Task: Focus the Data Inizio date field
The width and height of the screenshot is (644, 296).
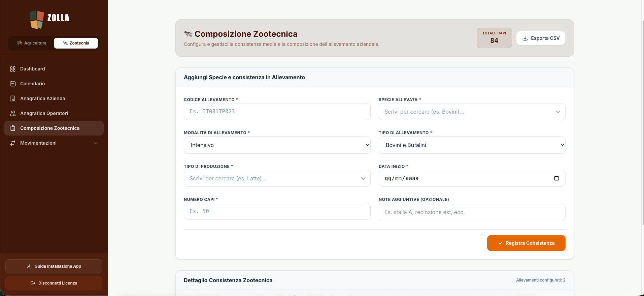Action: tap(472, 178)
